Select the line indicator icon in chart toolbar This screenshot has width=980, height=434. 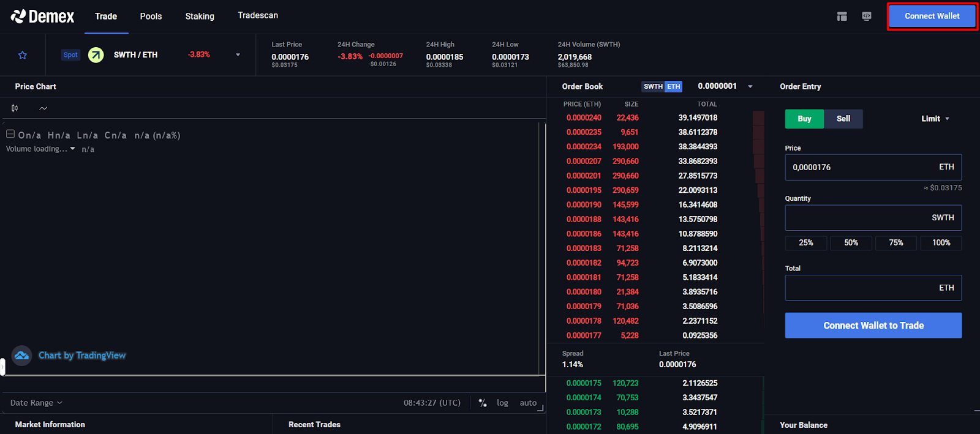[43, 108]
